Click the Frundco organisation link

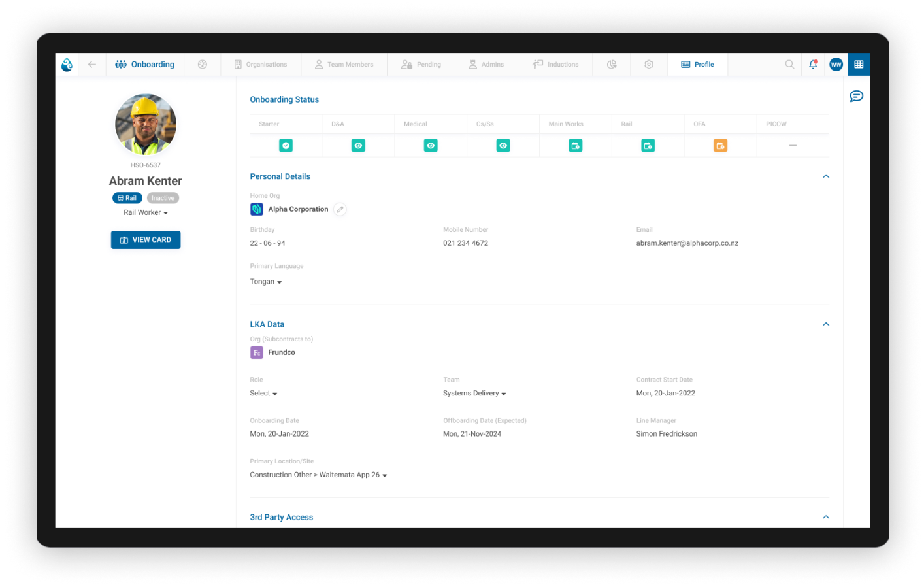(281, 353)
